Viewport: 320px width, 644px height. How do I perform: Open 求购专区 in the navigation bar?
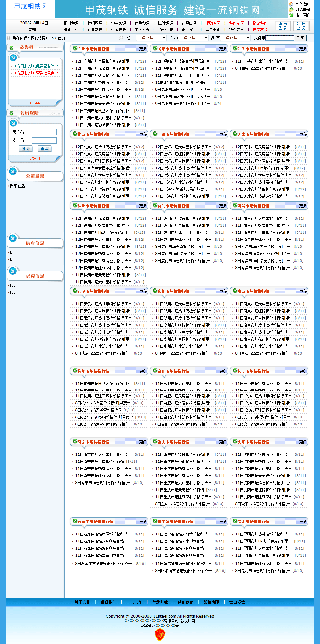point(213,23)
